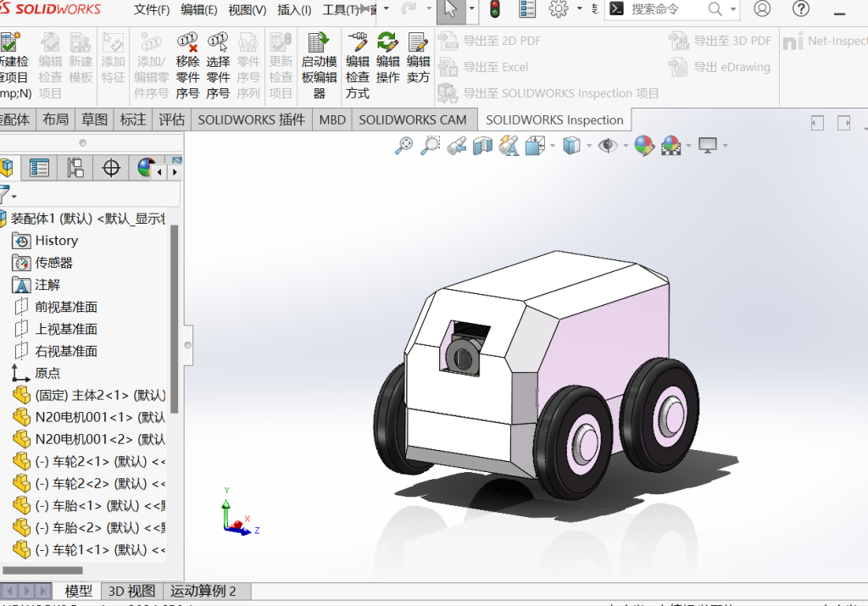Open the 视图(V) menu

point(247,10)
